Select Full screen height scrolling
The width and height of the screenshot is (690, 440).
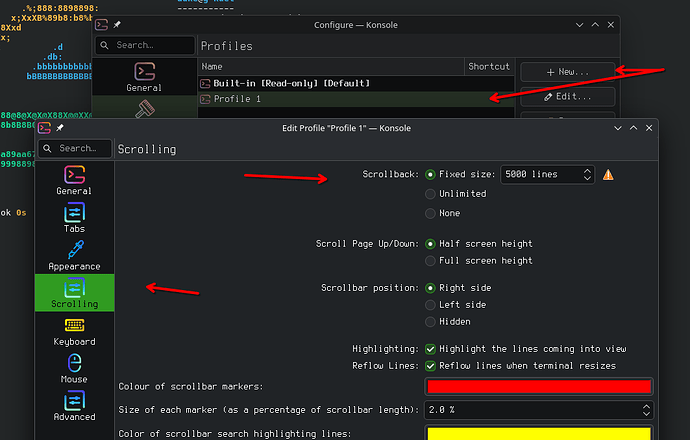(x=431, y=261)
